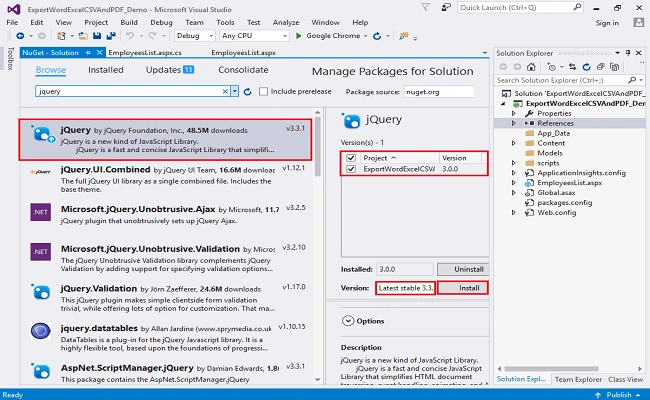Screen dimensions: 650x400
Task: Open the Build menu
Action: 129,22
